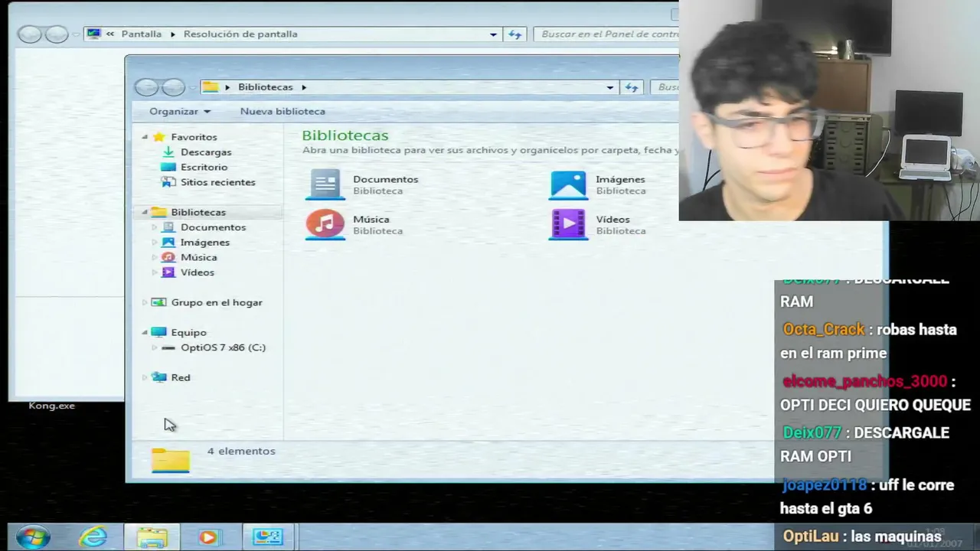980x551 pixels.
Task: Select Sitios recientes in sidebar
Action: [x=218, y=182]
